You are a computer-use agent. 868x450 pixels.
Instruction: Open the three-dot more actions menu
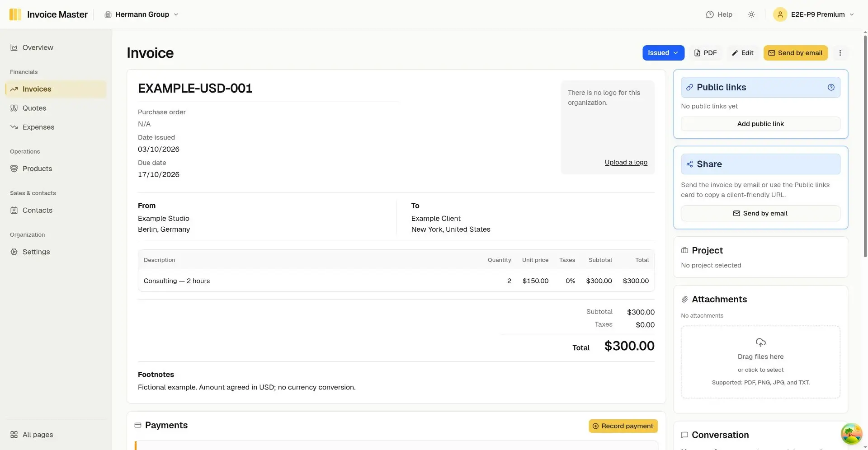click(840, 53)
